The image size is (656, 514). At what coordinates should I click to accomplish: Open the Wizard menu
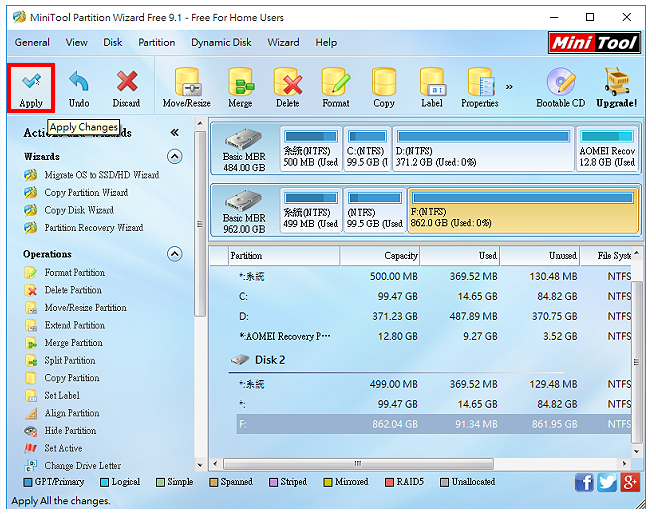283,42
